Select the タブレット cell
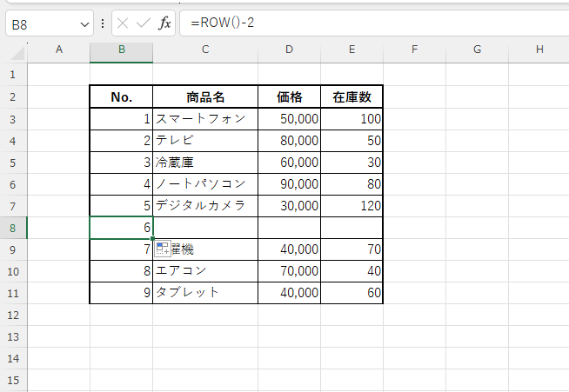Viewport: 569px width, 392px height. point(205,293)
